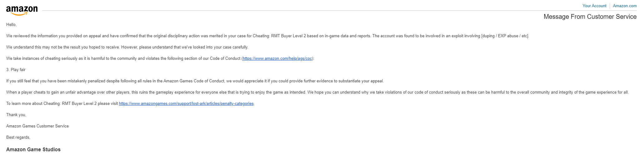644x155 pixels.
Task: Click the sentence 'We understand this may not'
Action: point(127,47)
